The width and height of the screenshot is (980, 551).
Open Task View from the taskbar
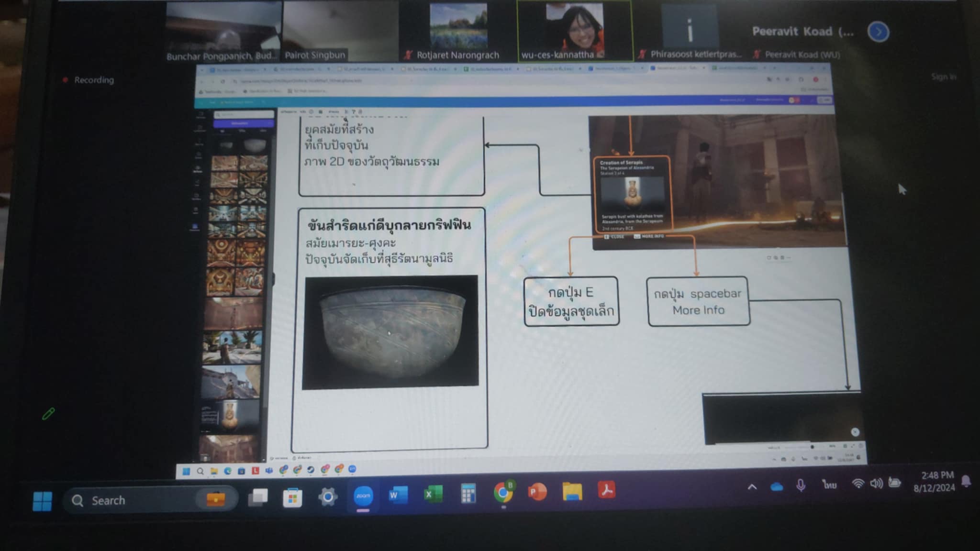pos(258,498)
